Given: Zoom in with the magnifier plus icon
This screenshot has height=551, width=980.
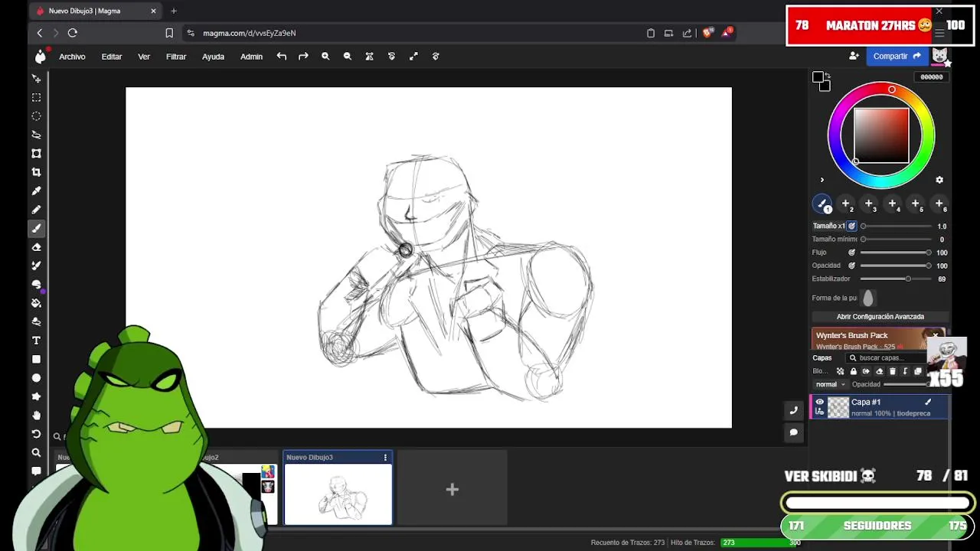Looking at the screenshot, I should point(325,56).
